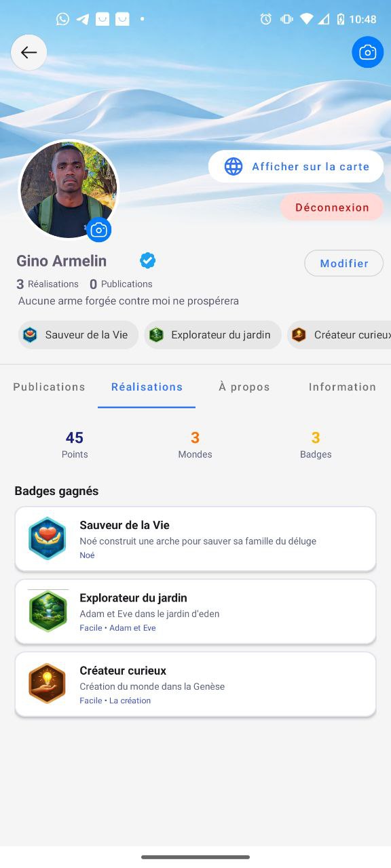The height and width of the screenshot is (868, 391).
Task: Tap the Modifier button
Action: point(343,262)
